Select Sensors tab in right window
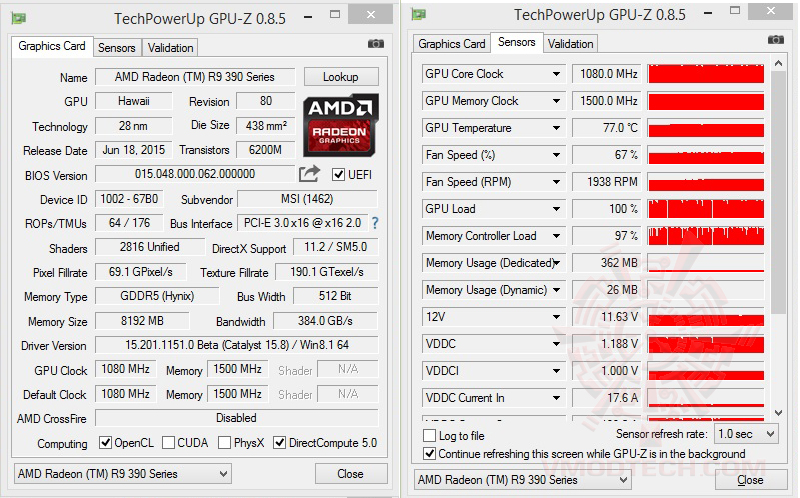The height and width of the screenshot is (498, 800). pyautogui.click(x=517, y=42)
